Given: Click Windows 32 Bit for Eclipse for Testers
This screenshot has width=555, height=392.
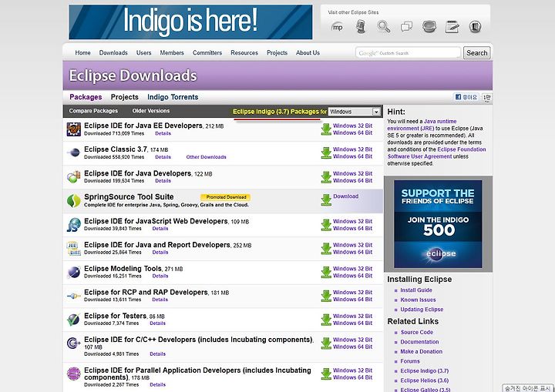Looking at the screenshot, I should (352, 317).
